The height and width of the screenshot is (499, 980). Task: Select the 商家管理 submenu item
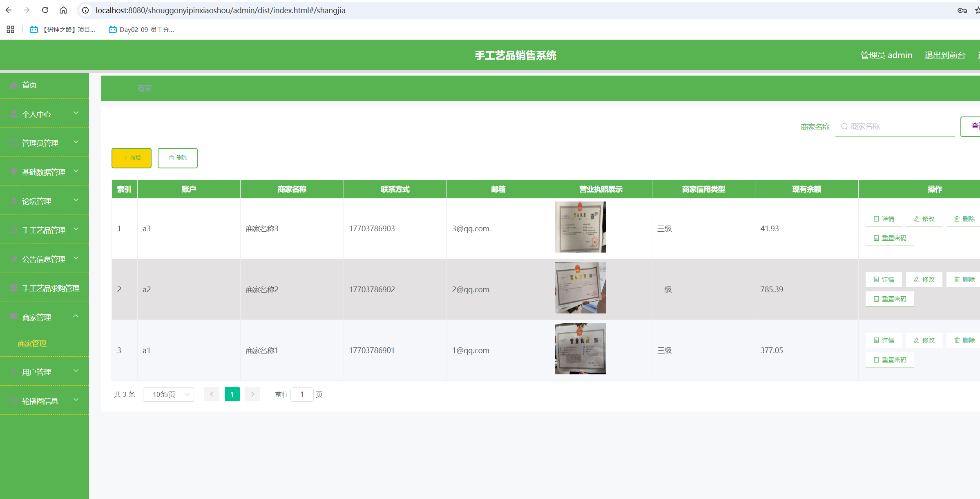coord(32,344)
